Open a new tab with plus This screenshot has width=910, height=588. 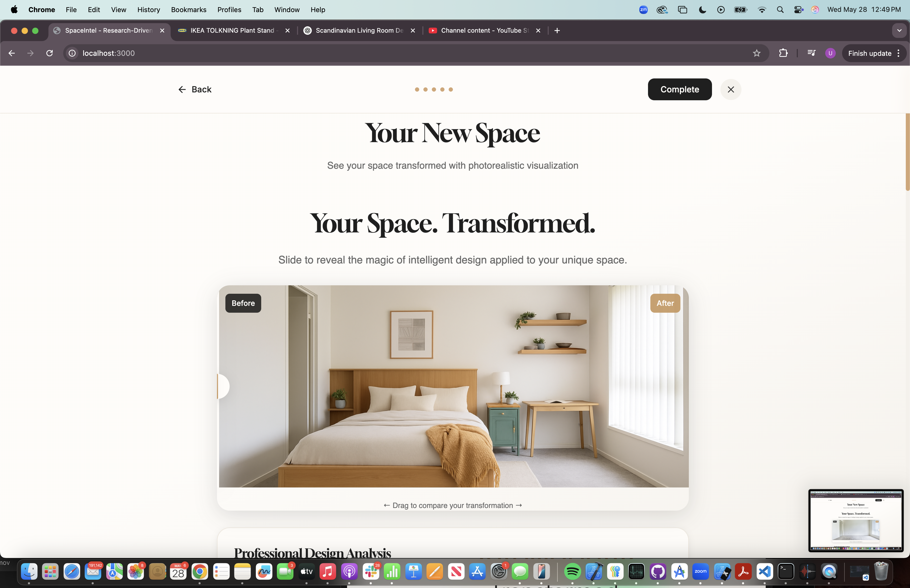tap(557, 31)
